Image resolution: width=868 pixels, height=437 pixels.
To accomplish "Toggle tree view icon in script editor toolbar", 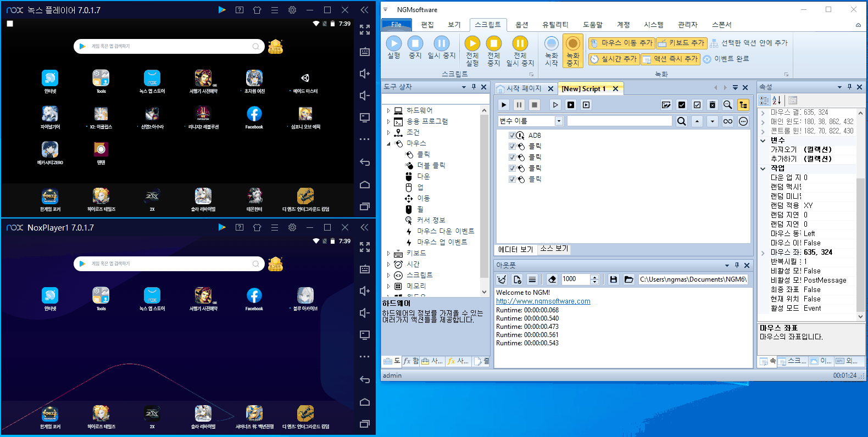I will click(743, 105).
